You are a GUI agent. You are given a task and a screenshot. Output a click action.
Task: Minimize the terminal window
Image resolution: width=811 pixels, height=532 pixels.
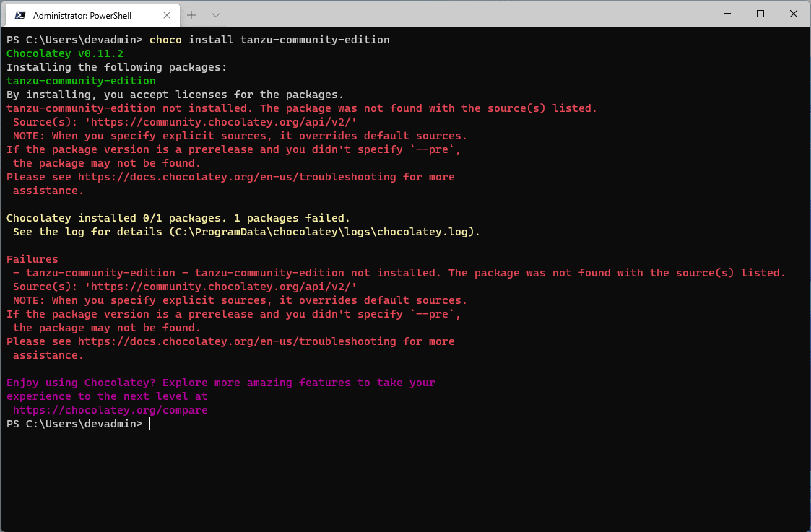coord(727,14)
